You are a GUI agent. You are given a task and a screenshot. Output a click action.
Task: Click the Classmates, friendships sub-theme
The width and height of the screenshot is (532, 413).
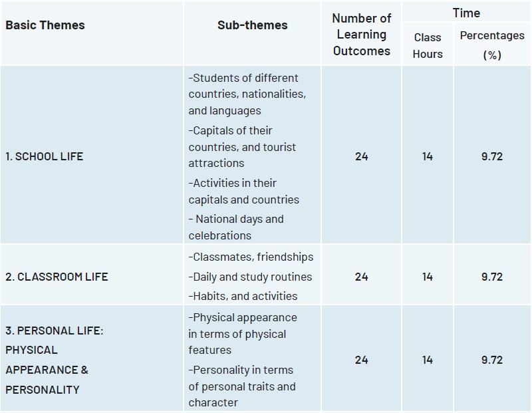click(251, 257)
